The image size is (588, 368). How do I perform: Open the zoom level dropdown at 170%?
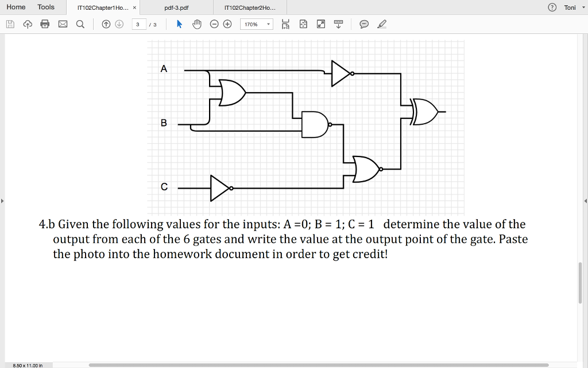[x=256, y=24]
